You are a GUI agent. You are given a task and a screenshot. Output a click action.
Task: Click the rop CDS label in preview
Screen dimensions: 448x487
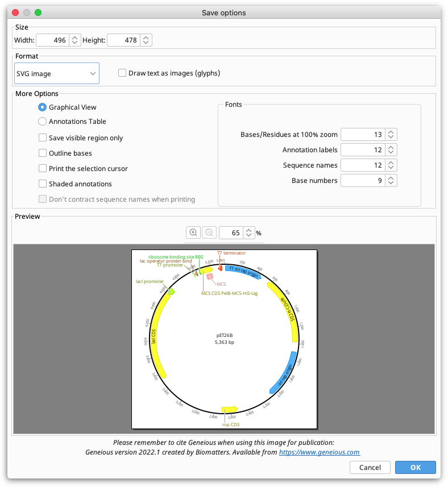(231, 424)
